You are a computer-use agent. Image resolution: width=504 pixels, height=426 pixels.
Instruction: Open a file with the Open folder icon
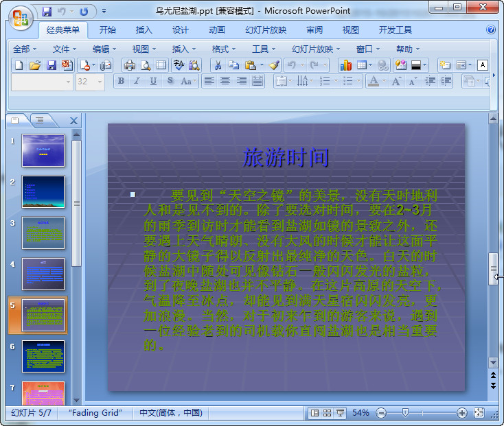pos(35,65)
